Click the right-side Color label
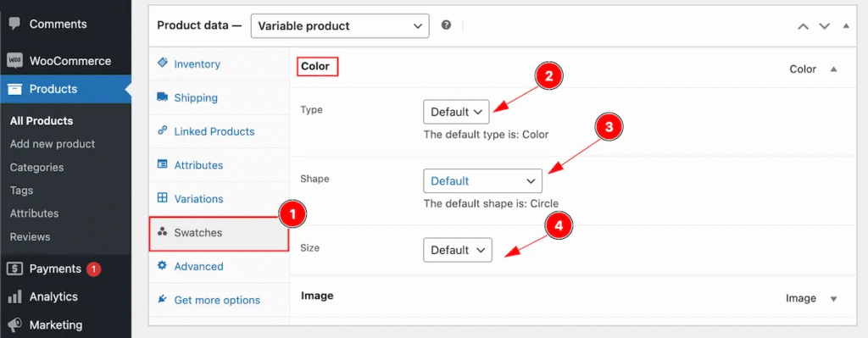This screenshot has height=338, width=868. click(803, 69)
